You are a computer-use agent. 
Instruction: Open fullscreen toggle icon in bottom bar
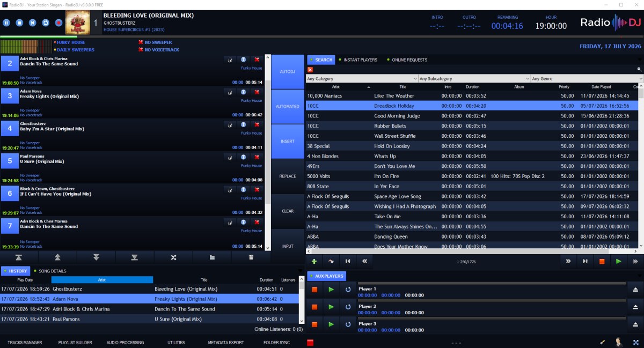coord(635,342)
